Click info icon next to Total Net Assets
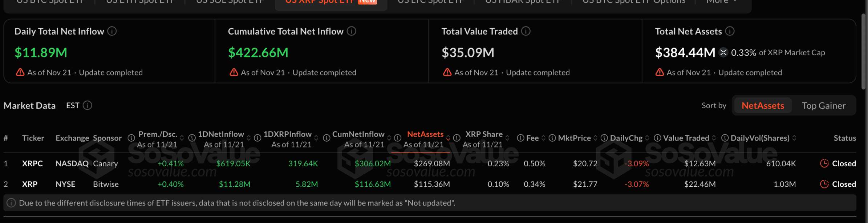868x223 pixels. click(730, 31)
